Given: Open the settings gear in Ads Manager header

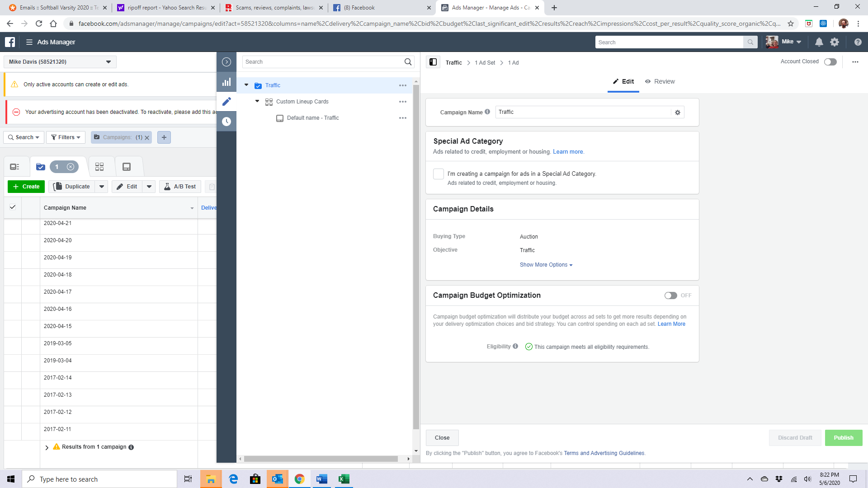Looking at the screenshot, I should [835, 42].
